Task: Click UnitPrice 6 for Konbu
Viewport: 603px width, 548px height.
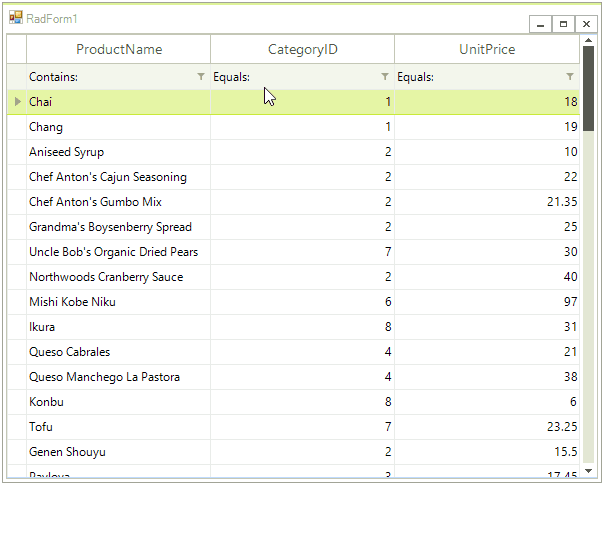Action: [x=487, y=402]
